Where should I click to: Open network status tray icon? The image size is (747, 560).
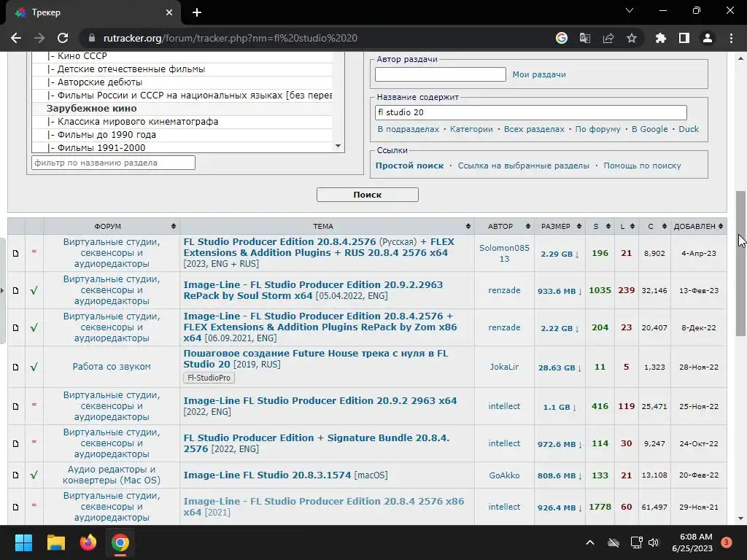636,542
